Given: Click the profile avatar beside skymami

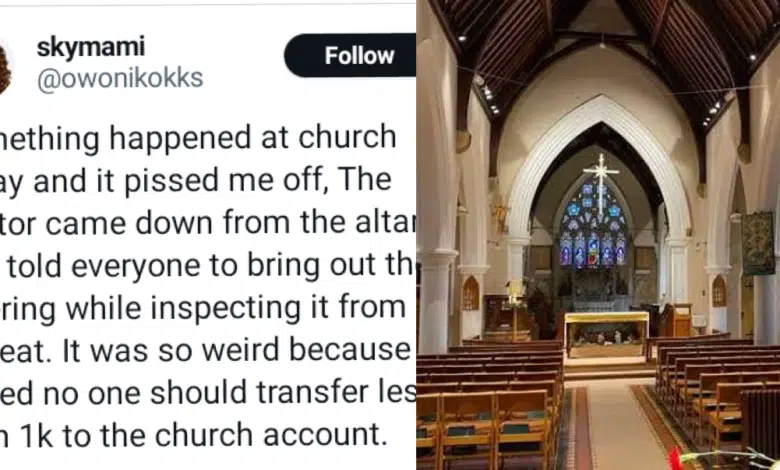Looking at the screenshot, I should (5, 68).
